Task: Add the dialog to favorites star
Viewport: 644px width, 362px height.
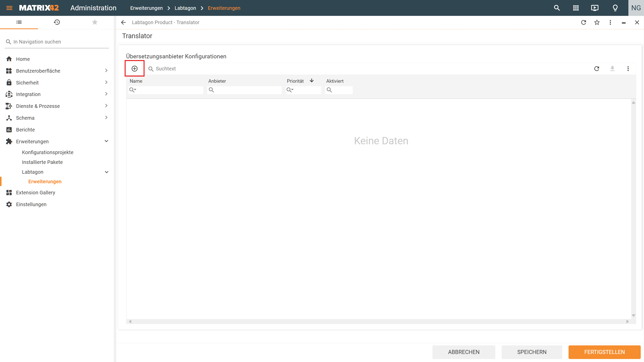Action: tap(597, 22)
